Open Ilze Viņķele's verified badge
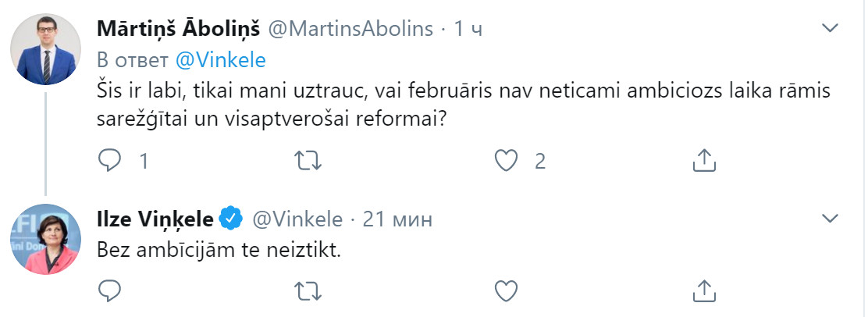This screenshot has width=868, height=317. 231,219
